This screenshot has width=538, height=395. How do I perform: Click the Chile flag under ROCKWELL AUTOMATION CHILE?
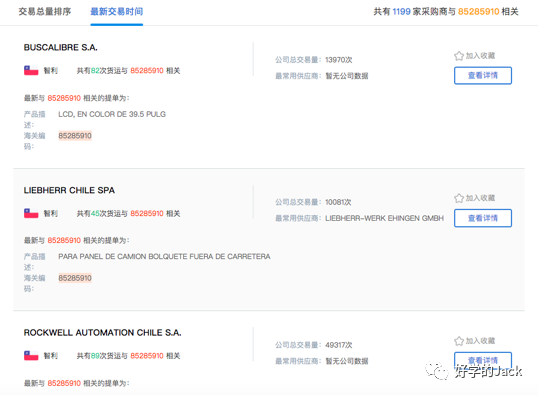pyautogui.click(x=31, y=356)
